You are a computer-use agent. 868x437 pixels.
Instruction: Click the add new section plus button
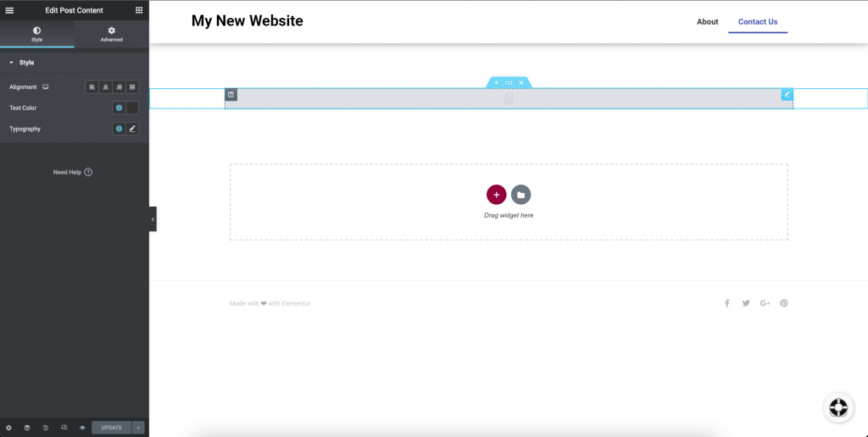(x=496, y=195)
